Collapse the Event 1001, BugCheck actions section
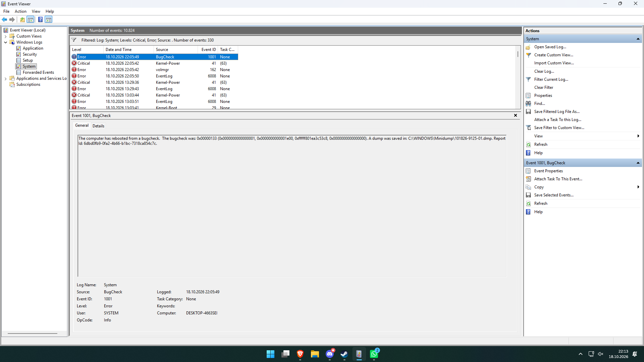 coord(638,163)
